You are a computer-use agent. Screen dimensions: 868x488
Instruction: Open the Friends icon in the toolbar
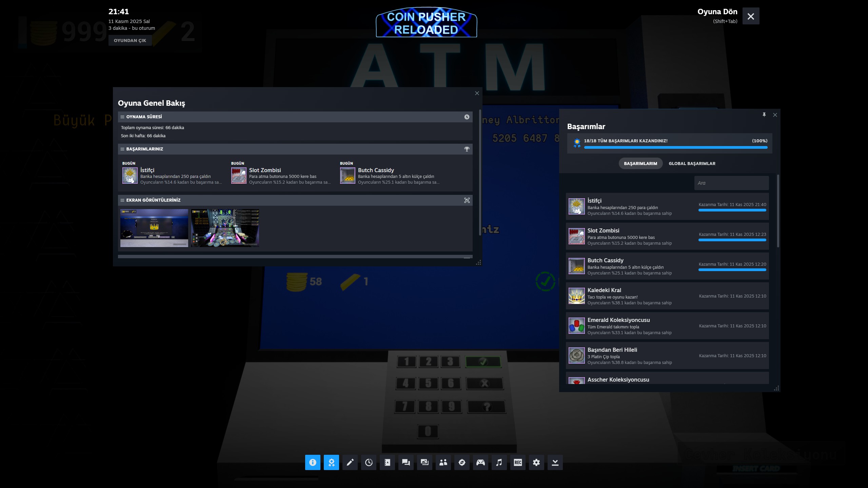(x=443, y=462)
